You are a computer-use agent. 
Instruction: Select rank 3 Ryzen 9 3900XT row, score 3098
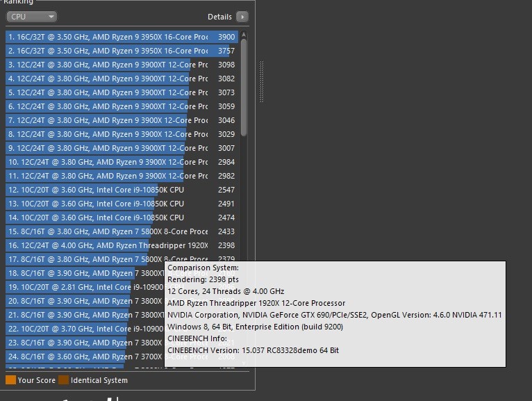coord(122,65)
